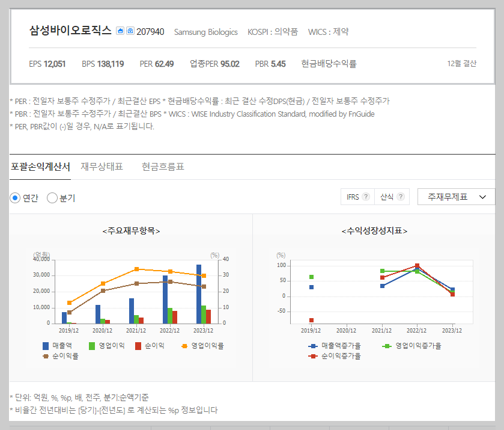Click 2021/12 영업이익률 orange data point
Image resolution: width=504 pixels, height=430 pixels.
coord(136,269)
